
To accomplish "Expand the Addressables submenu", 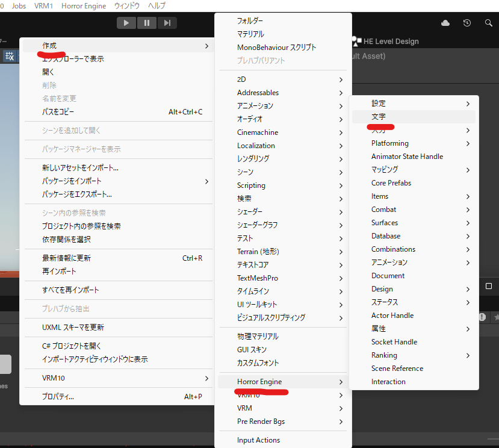I will 284,93.
